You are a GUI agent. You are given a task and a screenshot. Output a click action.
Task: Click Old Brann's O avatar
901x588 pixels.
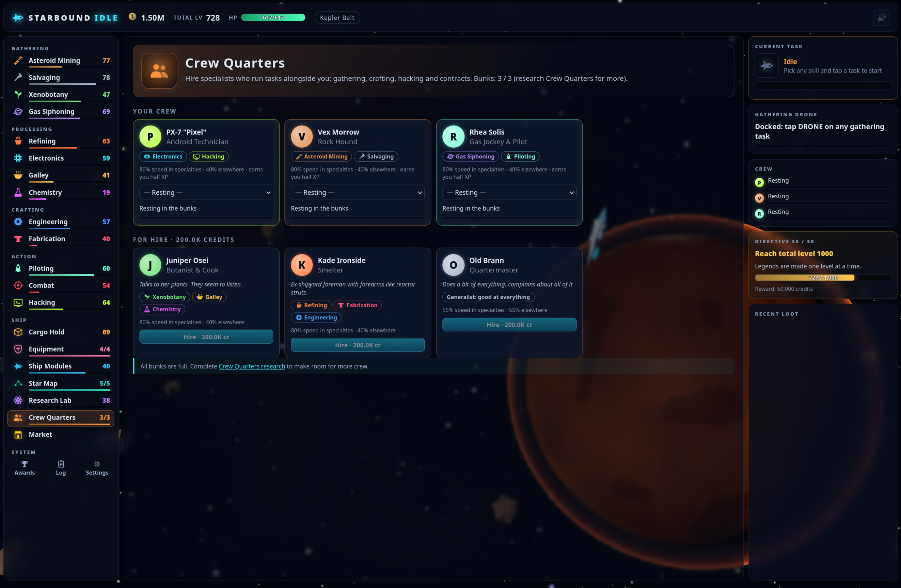(x=454, y=265)
